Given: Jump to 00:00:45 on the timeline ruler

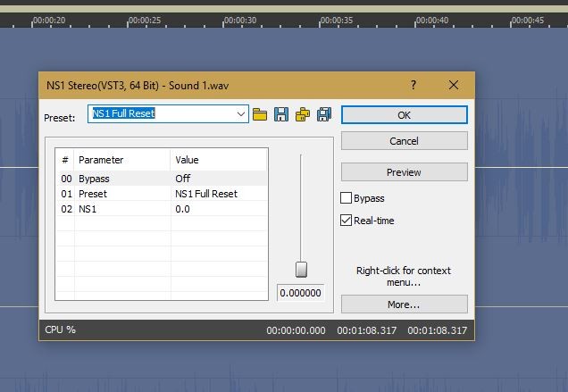Looking at the screenshot, I should coord(528,20).
